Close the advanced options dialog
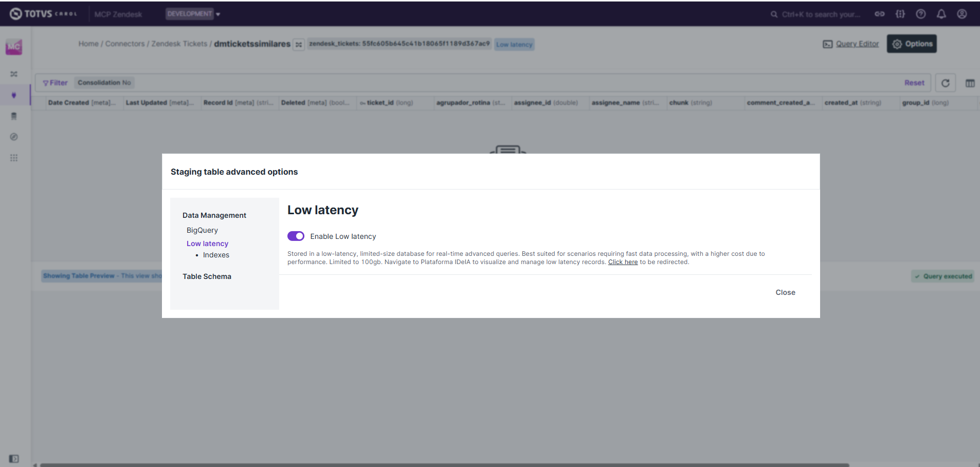The image size is (980, 467). pos(785,292)
